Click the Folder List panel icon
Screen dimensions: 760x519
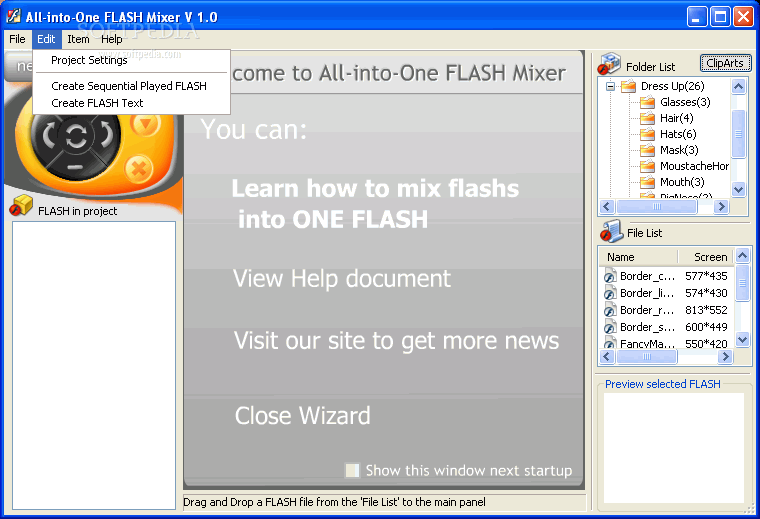point(609,64)
